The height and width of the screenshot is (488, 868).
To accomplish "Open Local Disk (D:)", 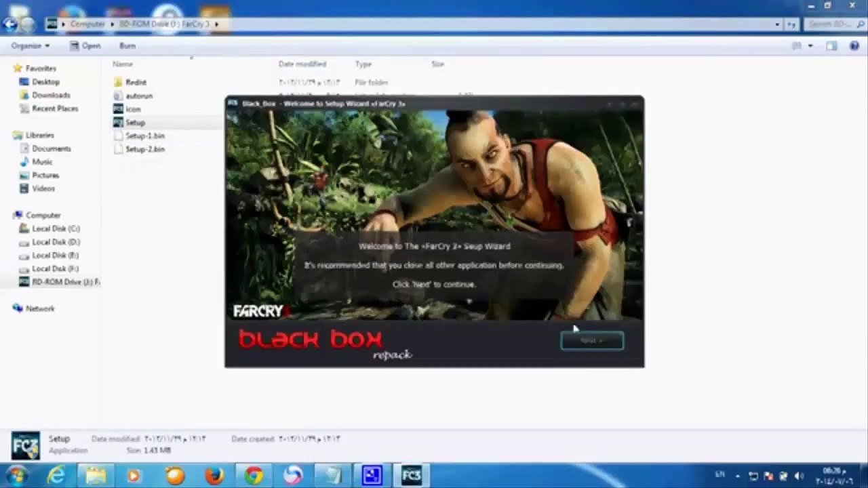I will tap(56, 242).
